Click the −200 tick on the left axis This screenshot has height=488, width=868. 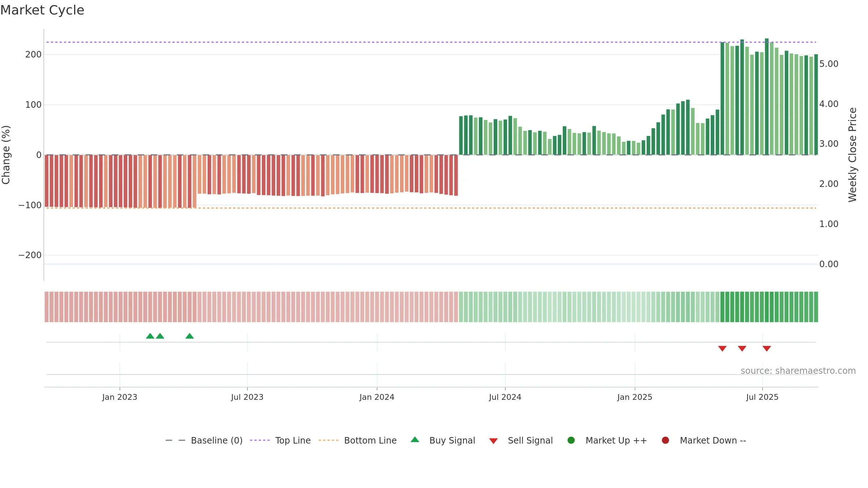pos(30,255)
